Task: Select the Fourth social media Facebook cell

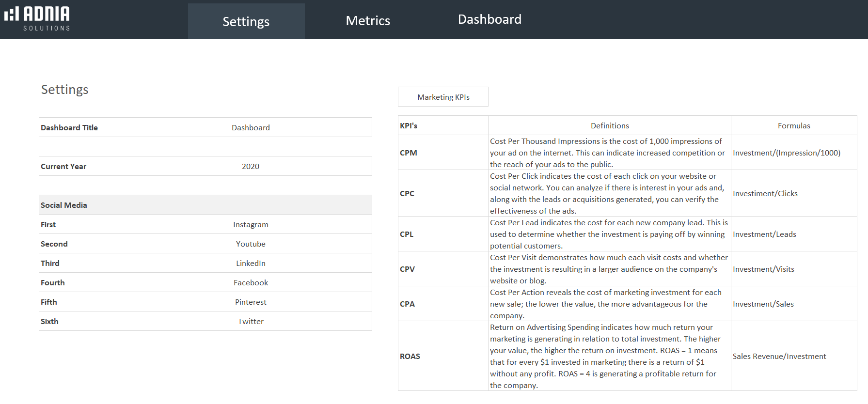Action: pyautogui.click(x=251, y=282)
